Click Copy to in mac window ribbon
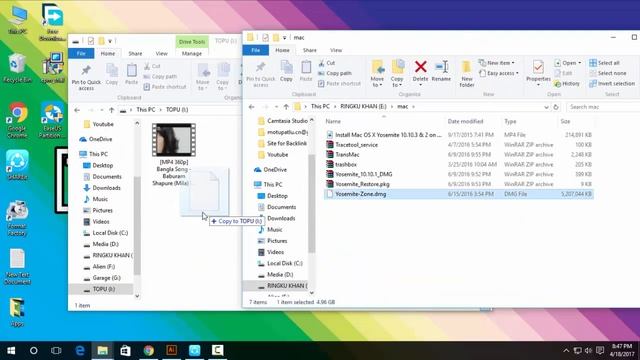Viewport: 640px width, 360px height. 397,73
